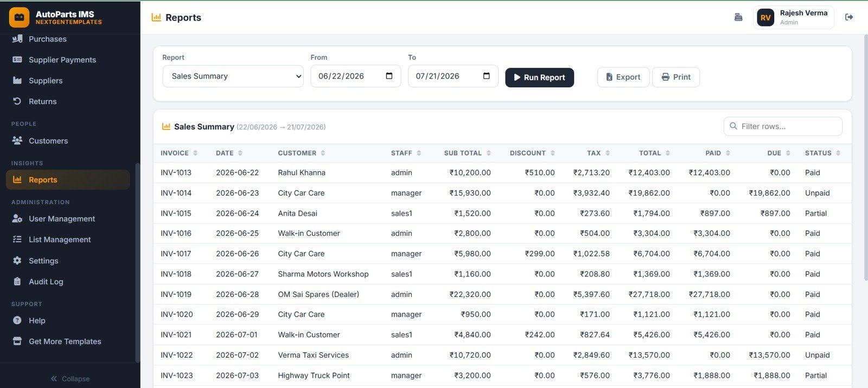Image resolution: width=868 pixels, height=388 pixels.
Task: Click invoice INV-1014
Action: (x=176, y=193)
